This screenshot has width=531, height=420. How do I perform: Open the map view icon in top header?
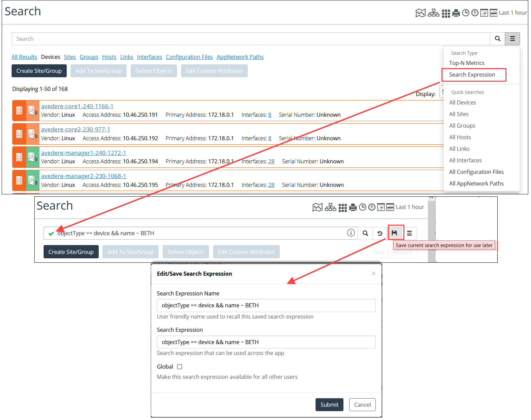[420, 13]
